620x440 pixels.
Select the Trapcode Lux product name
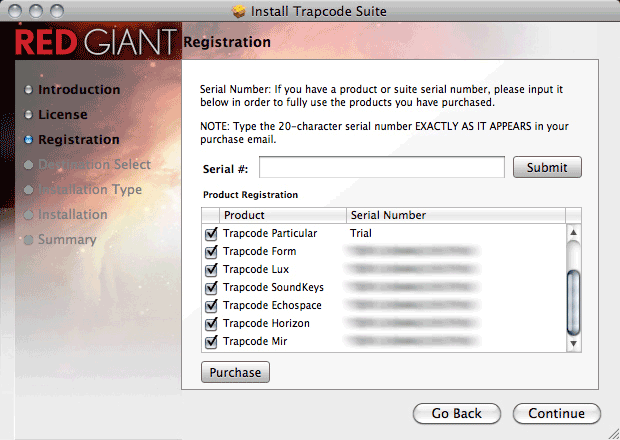(x=256, y=269)
